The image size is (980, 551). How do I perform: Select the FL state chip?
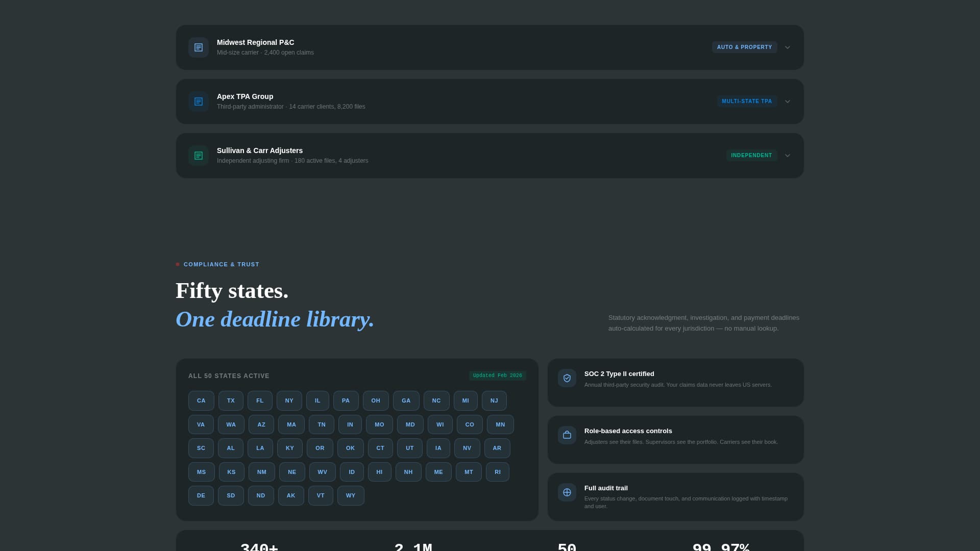tap(260, 400)
